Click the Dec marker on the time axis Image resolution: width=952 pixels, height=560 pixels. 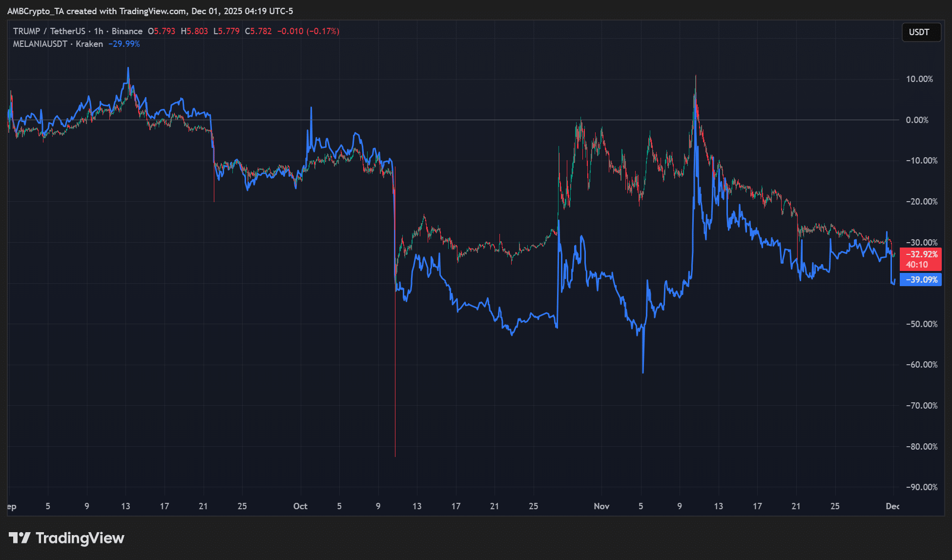pyautogui.click(x=892, y=506)
